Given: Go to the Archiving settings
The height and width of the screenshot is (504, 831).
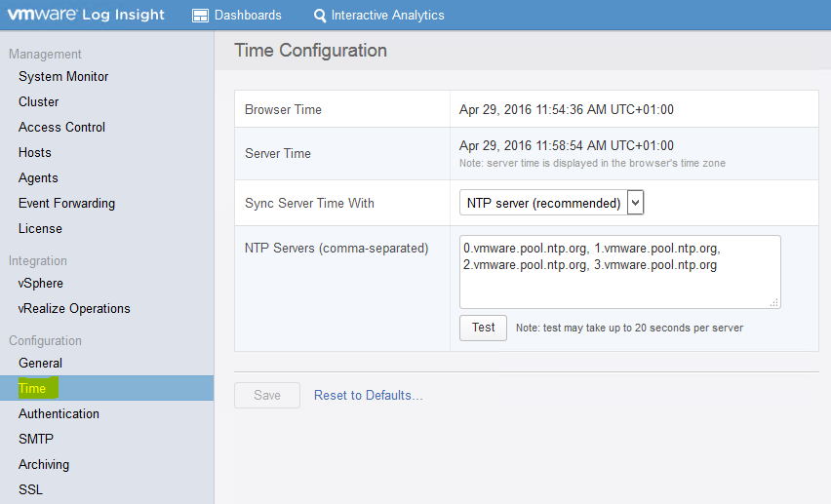Looking at the screenshot, I should (44, 465).
